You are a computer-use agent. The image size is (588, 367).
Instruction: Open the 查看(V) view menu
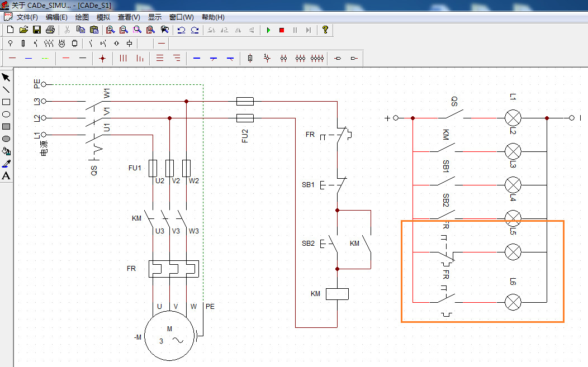(x=127, y=17)
